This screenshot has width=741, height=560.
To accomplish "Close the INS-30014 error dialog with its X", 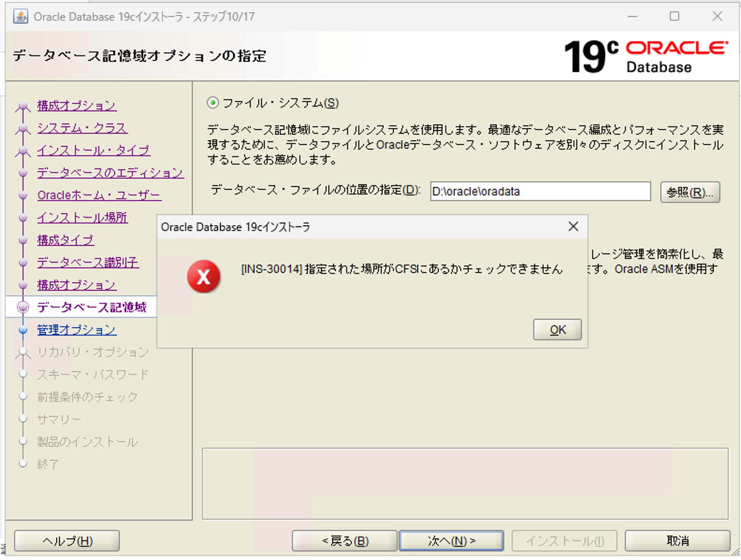I will tap(573, 227).
